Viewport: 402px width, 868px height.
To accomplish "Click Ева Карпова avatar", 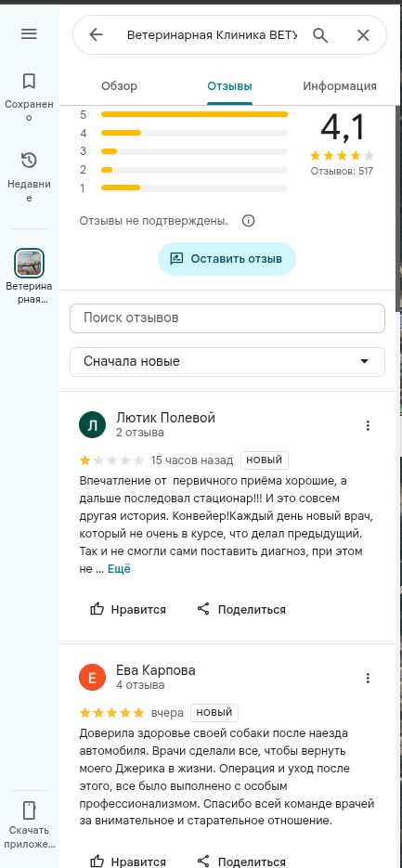I will pyautogui.click(x=93, y=678).
